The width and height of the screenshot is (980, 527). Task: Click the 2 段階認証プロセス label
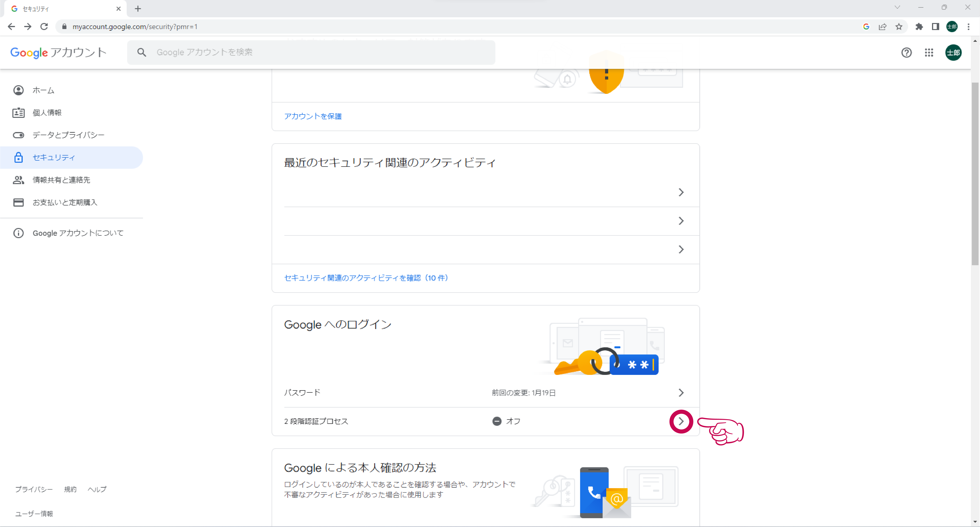[x=316, y=422]
